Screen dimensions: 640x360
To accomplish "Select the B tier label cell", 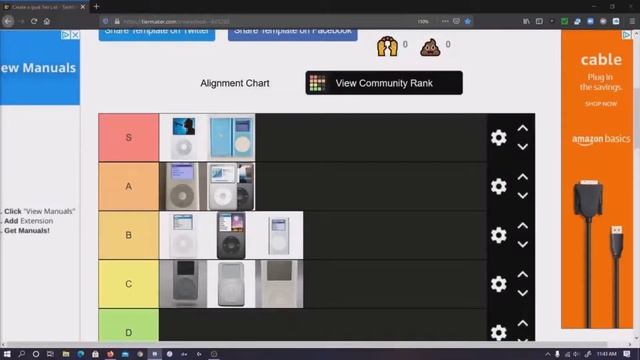I will pyautogui.click(x=129, y=235).
